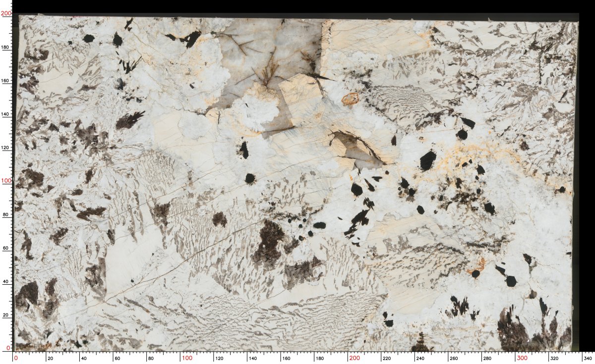Select the 260 label on horizontal ruler
Screen dimensions: 595x364
point(455,358)
